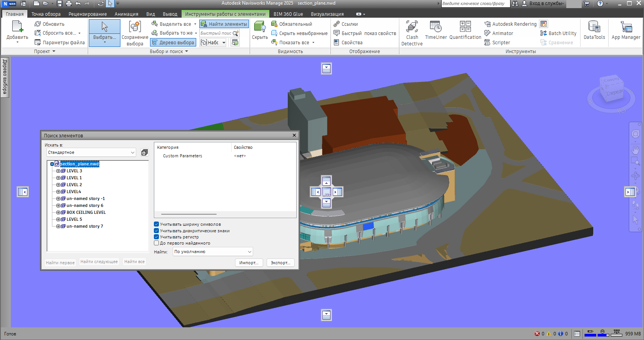This screenshot has height=340, width=644.
Task: Launch App Manager
Action: point(626,30)
